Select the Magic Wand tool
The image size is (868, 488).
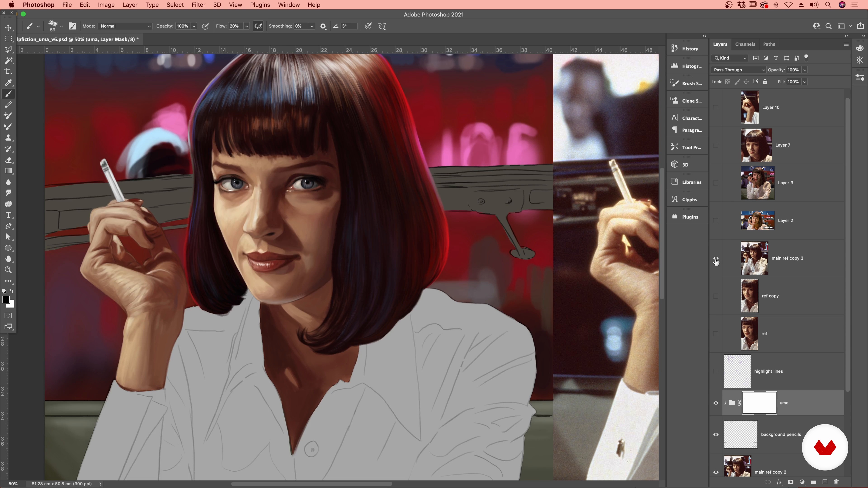(x=8, y=61)
